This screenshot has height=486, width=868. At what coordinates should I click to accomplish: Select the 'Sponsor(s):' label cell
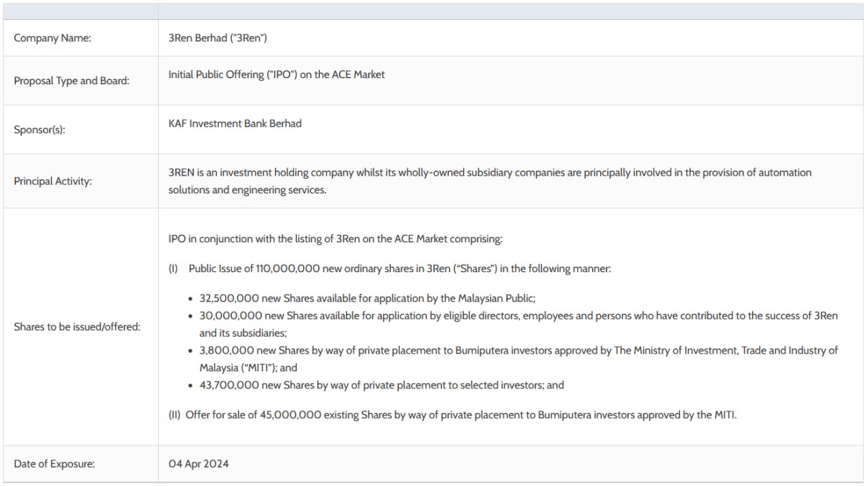coord(81,130)
